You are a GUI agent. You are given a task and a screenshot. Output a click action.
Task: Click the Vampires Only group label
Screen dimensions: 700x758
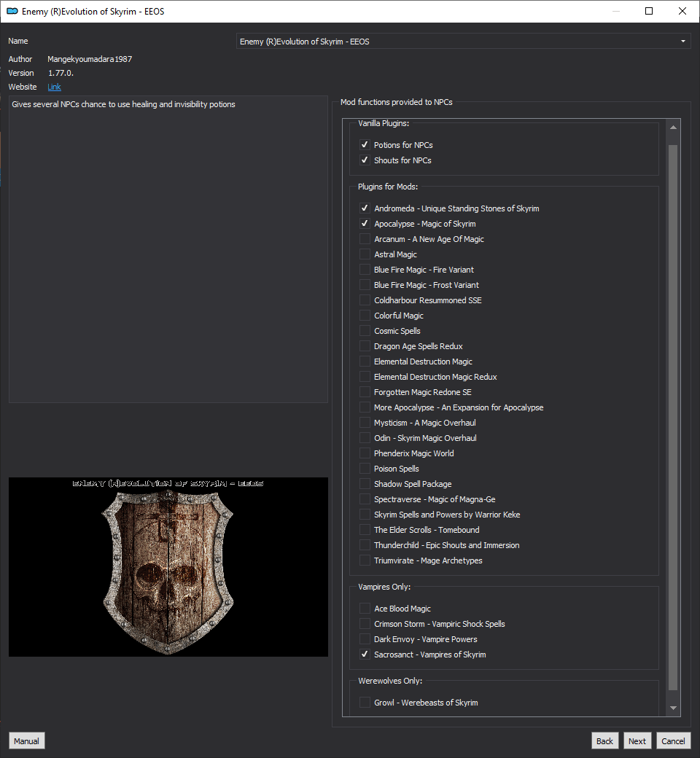(x=384, y=587)
